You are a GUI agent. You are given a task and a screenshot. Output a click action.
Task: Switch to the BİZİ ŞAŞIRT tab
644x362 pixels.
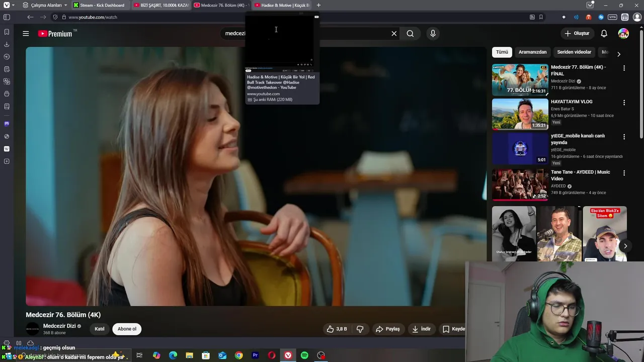click(x=161, y=5)
